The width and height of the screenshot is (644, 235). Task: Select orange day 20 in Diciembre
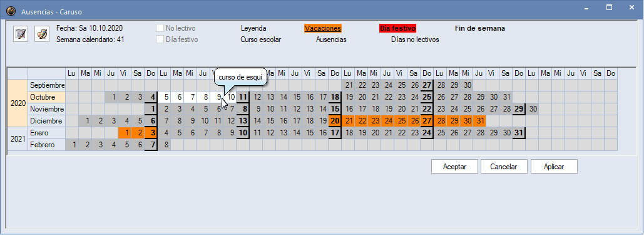click(x=335, y=121)
